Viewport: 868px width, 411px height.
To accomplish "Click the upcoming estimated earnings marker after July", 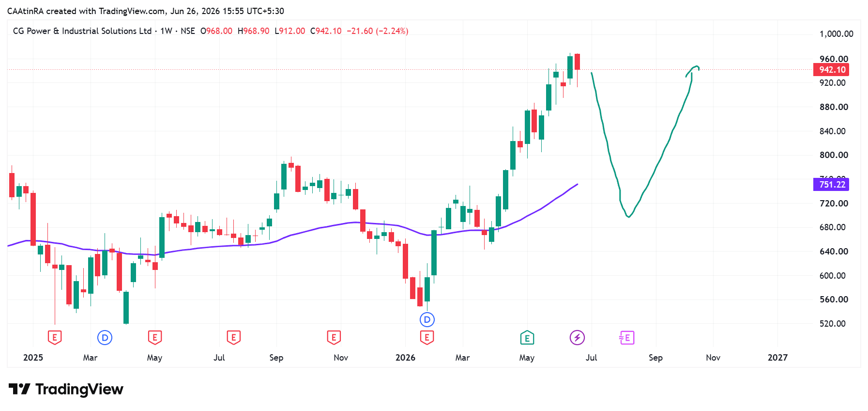I will [627, 337].
